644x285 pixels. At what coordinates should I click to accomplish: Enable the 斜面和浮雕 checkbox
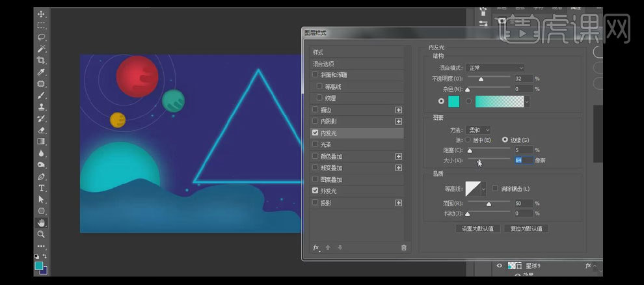pos(315,75)
